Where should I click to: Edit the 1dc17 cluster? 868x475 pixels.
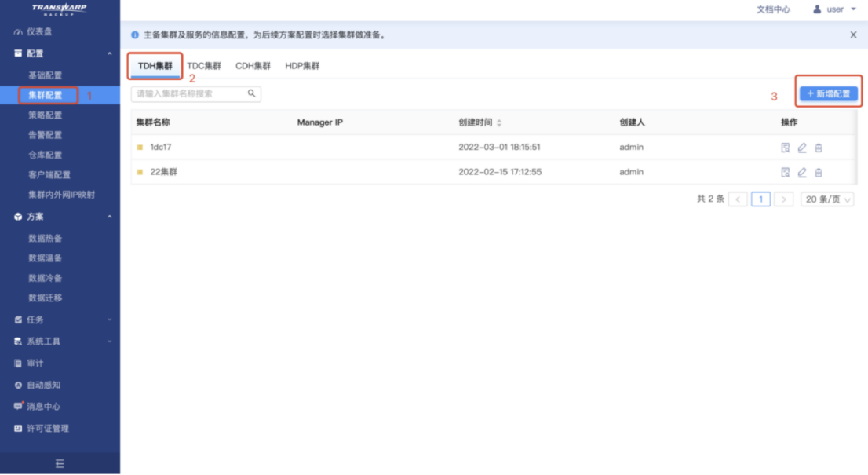coord(801,148)
